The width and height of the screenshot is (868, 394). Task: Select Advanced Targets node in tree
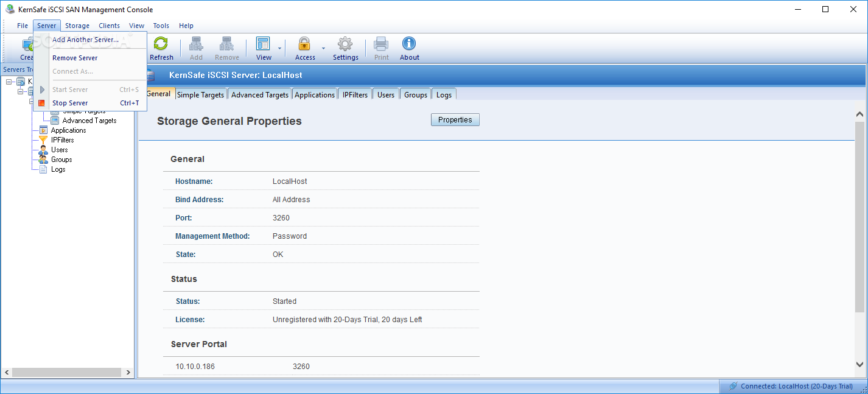89,121
